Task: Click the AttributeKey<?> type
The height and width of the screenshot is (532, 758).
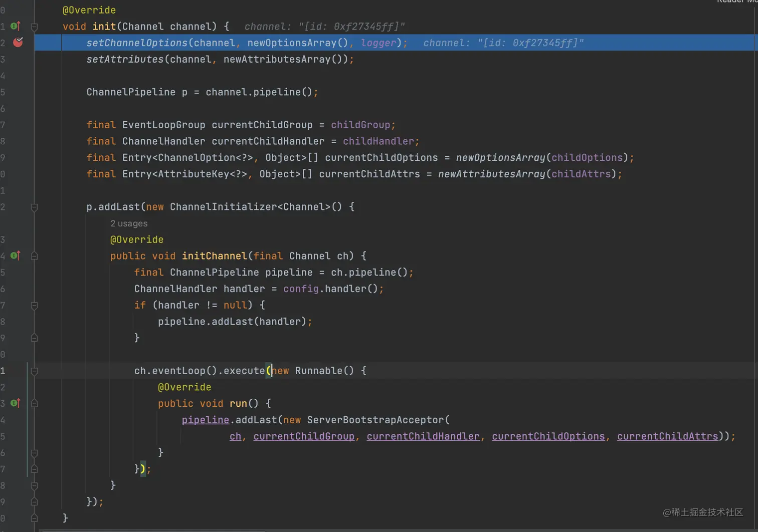Action: tap(202, 174)
